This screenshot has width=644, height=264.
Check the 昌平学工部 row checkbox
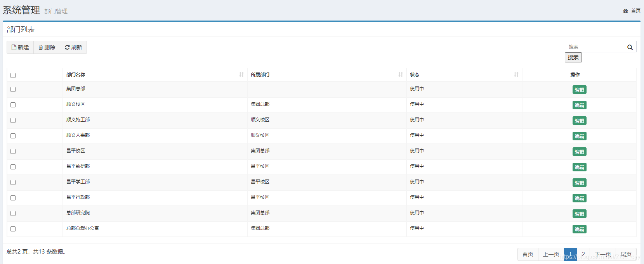(13, 182)
